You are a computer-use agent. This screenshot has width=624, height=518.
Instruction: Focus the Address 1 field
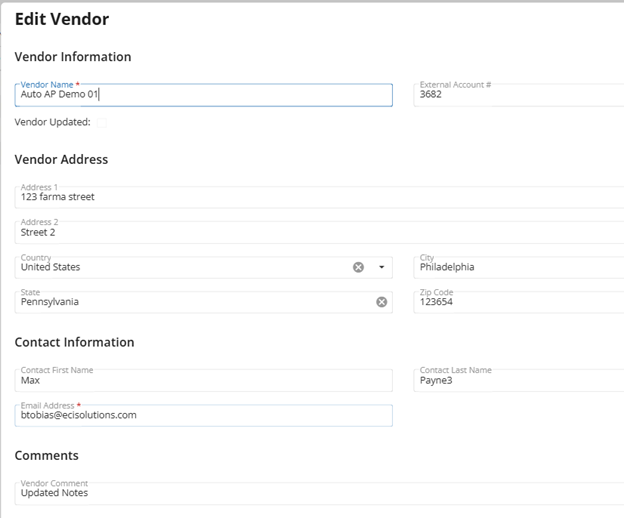point(320,197)
